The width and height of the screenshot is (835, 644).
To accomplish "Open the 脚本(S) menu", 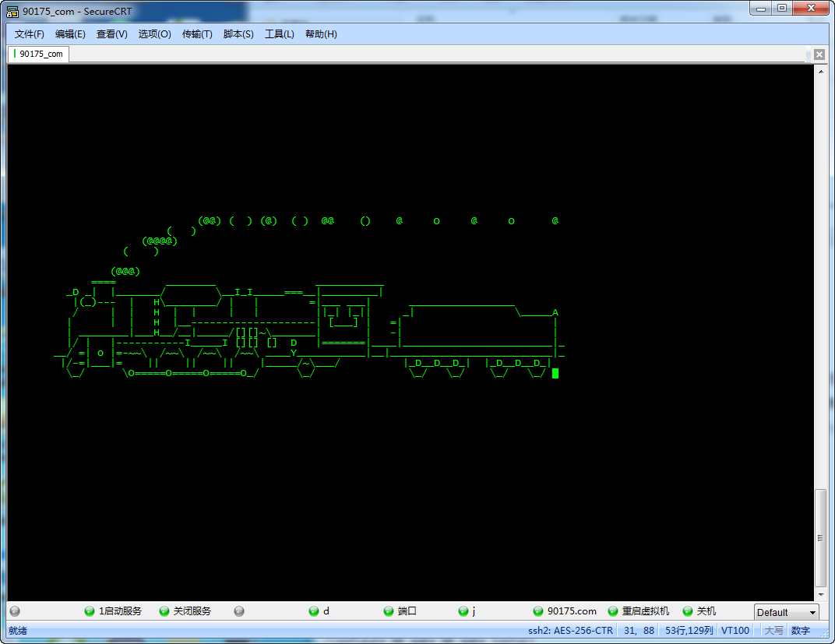I will pyautogui.click(x=238, y=34).
